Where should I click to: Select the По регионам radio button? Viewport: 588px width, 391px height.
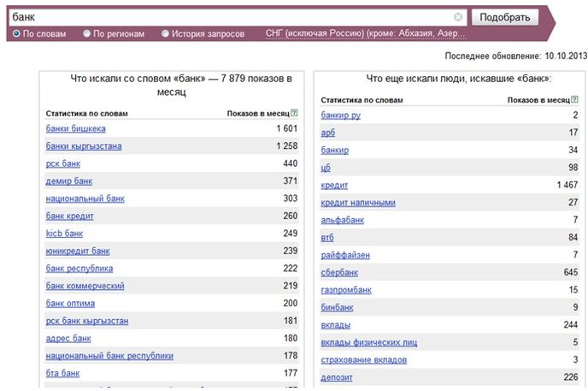[86, 33]
